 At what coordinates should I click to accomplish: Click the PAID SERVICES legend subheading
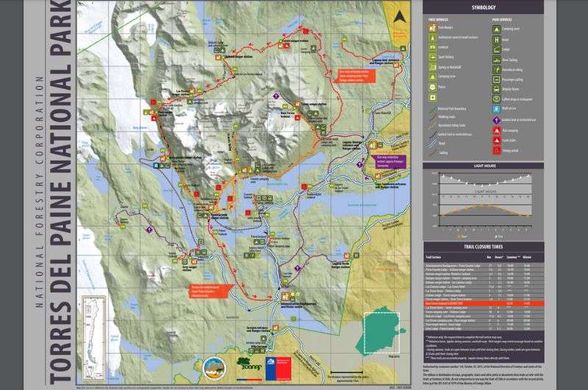point(502,20)
